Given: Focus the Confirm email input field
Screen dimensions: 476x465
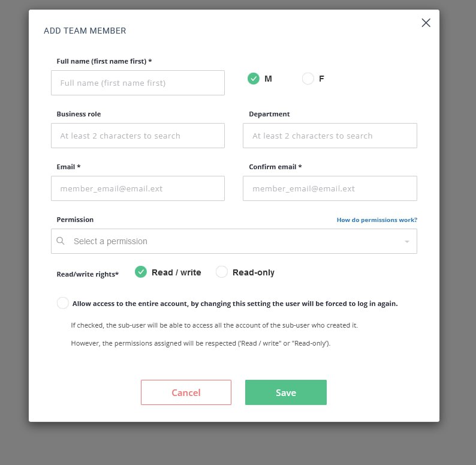Looking at the screenshot, I should [330, 188].
